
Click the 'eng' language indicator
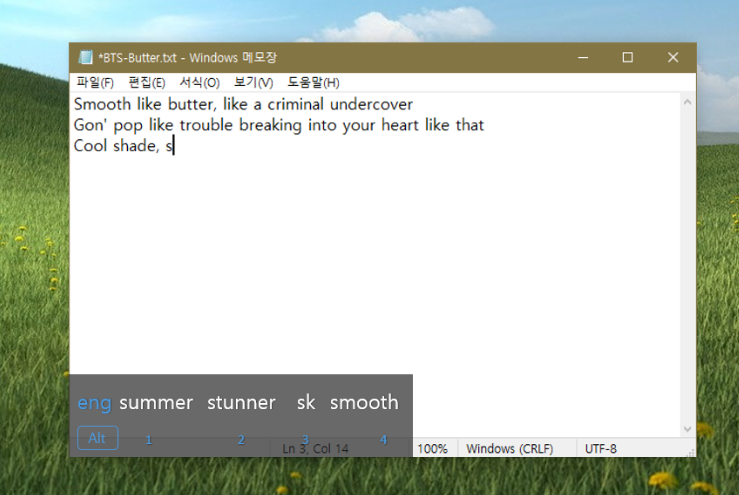coord(94,404)
